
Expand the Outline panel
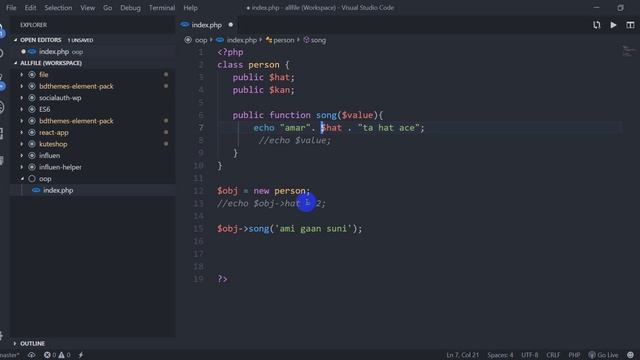click(x=15, y=344)
